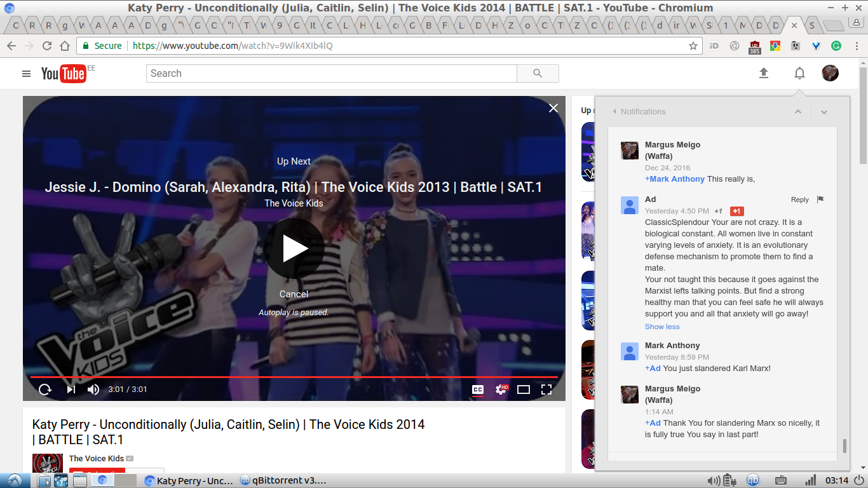Click the Katy Perry taskbar window button
868x488 pixels.
point(189,481)
